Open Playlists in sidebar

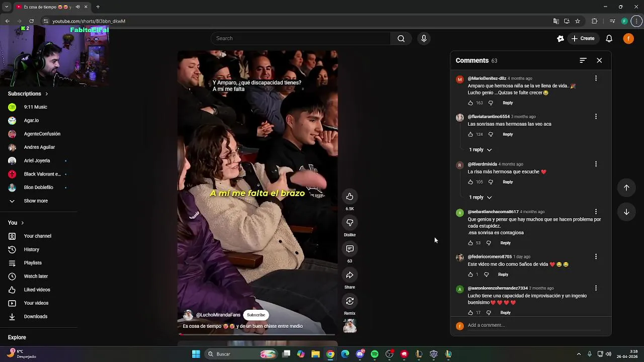pyautogui.click(x=33, y=263)
